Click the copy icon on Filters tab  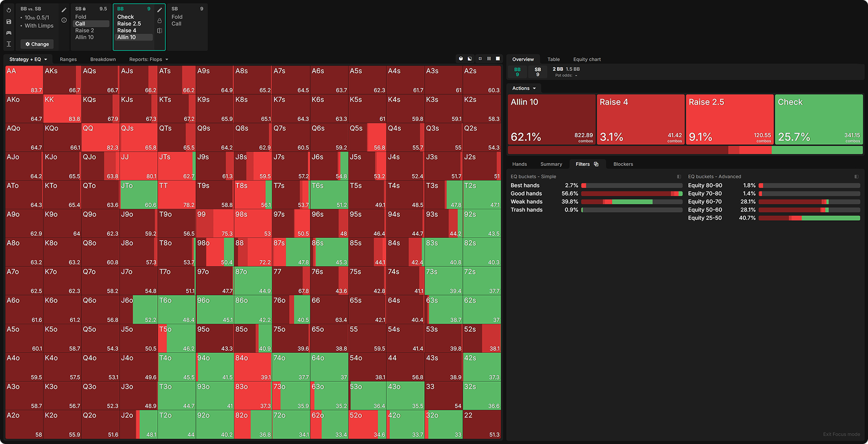click(596, 164)
